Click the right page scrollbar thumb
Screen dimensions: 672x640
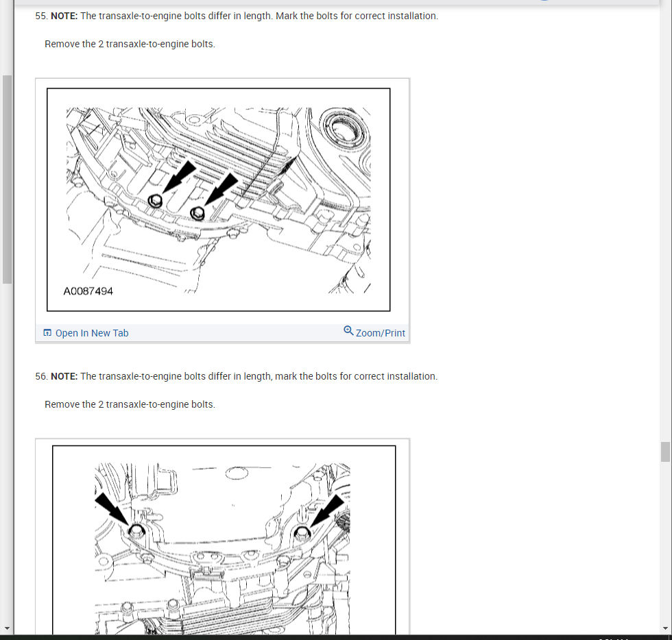coord(665,452)
